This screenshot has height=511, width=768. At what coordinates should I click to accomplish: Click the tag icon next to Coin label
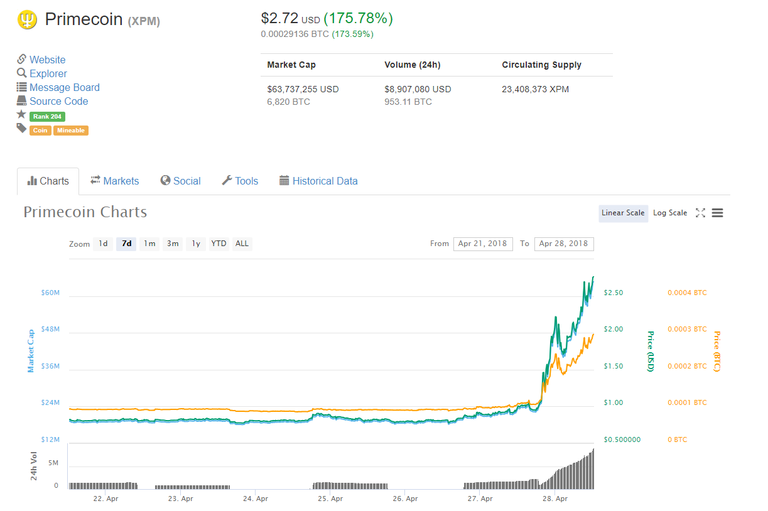[22, 128]
